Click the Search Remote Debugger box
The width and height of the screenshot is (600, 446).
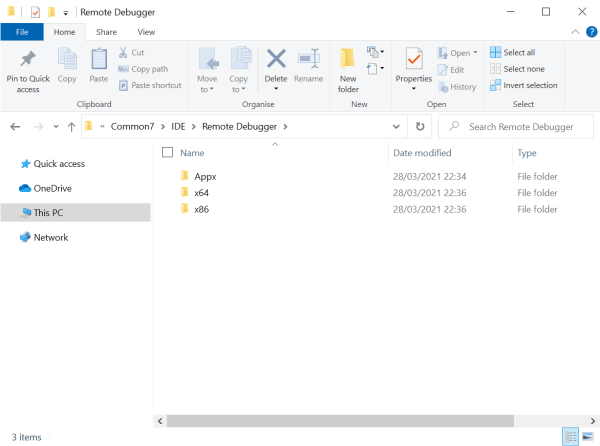click(515, 127)
